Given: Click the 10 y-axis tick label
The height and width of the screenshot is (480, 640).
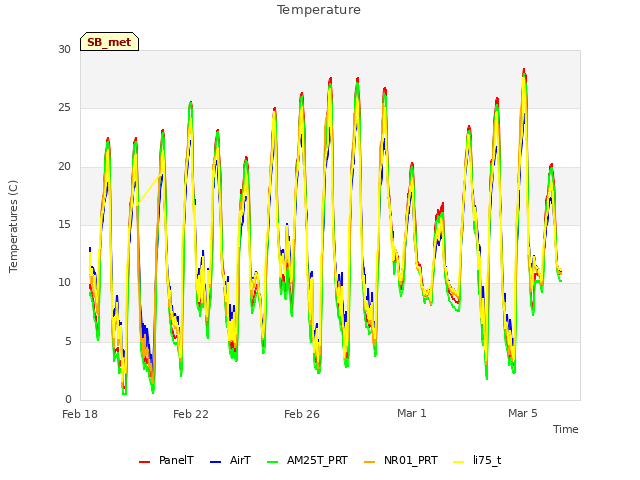Looking at the screenshot, I should [x=64, y=283].
